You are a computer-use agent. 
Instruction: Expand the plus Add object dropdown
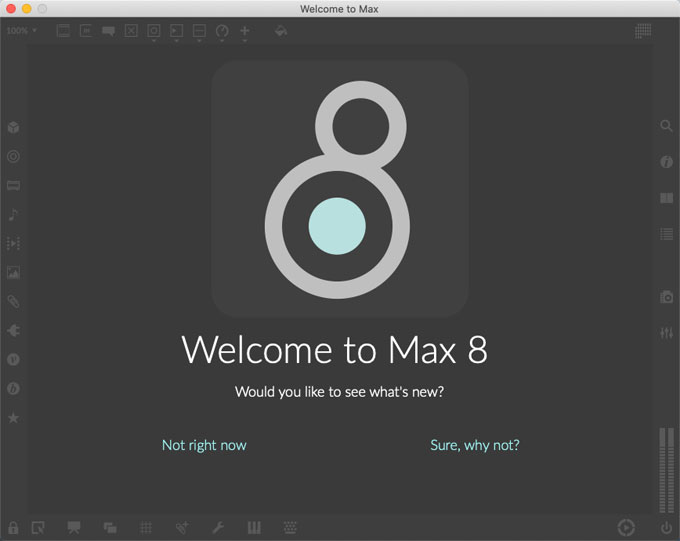tap(245, 32)
